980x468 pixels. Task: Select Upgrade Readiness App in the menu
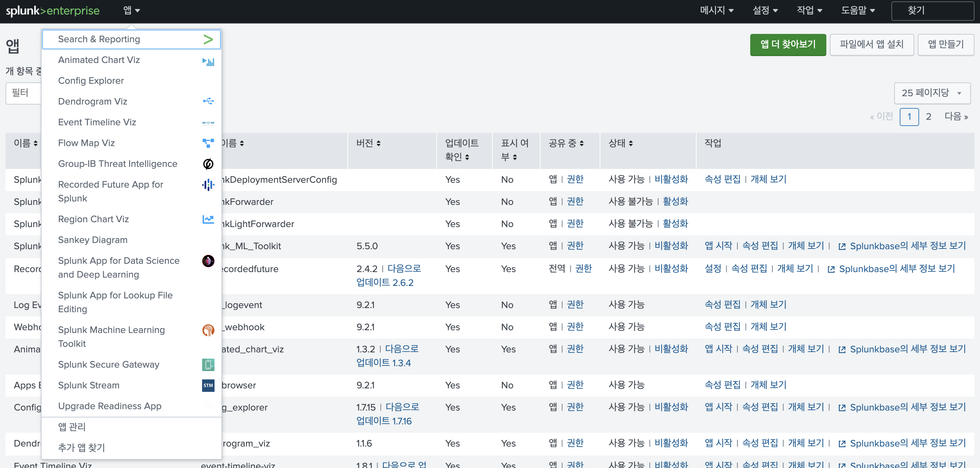131,406
